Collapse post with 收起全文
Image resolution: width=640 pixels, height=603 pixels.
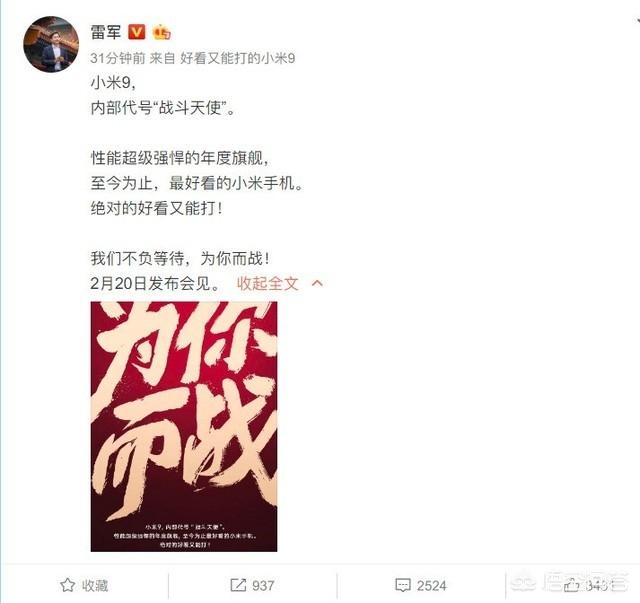pyautogui.click(x=268, y=283)
